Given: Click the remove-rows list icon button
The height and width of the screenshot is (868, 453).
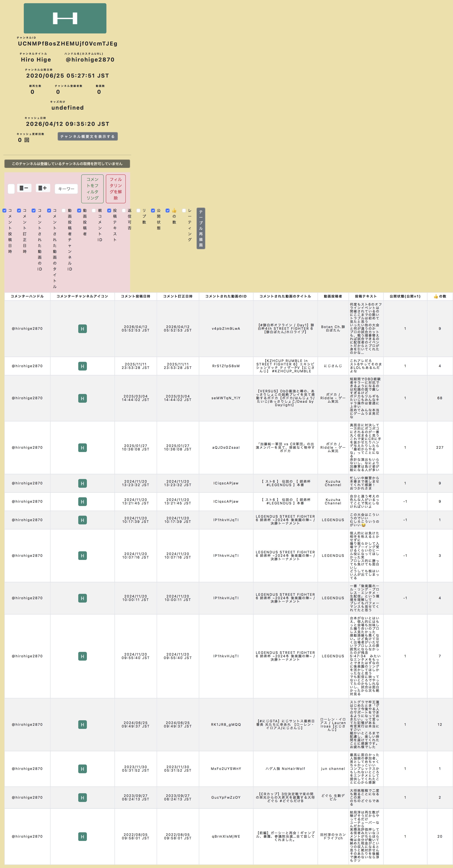Looking at the screenshot, I should click(x=24, y=188).
